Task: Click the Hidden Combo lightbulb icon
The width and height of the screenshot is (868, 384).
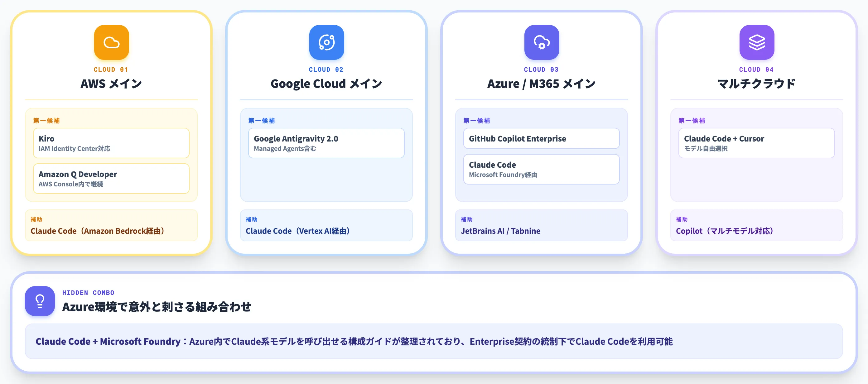Action: 40,301
